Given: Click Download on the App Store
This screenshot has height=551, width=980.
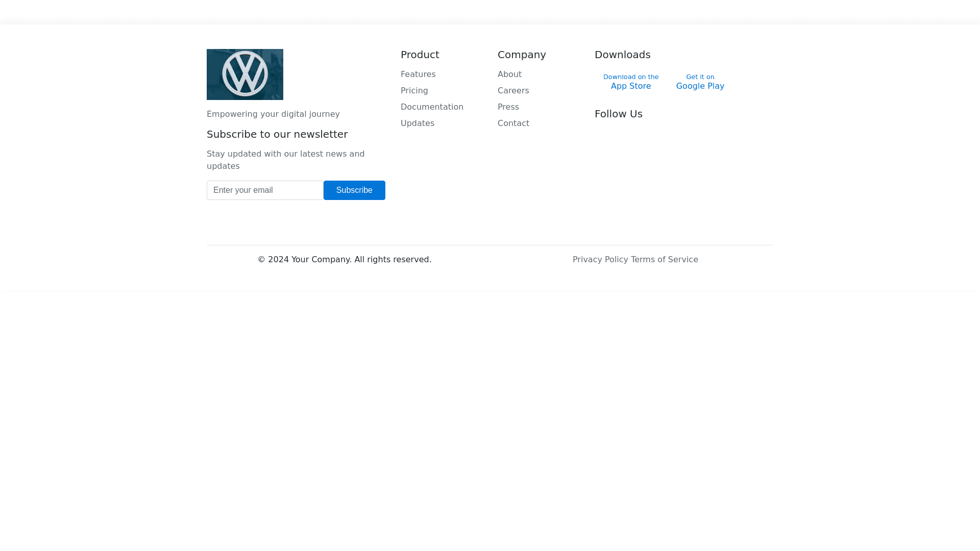Looking at the screenshot, I should [630, 82].
